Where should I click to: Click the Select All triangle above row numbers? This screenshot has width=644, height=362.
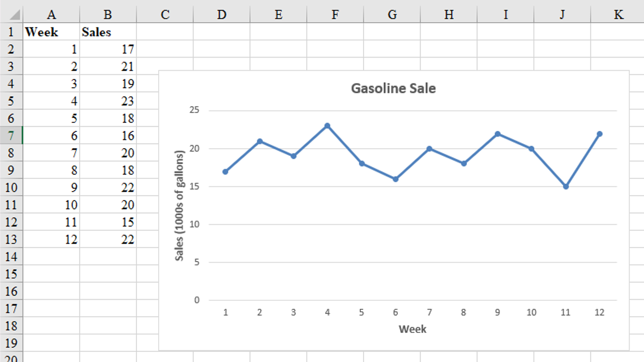point(16,14)
